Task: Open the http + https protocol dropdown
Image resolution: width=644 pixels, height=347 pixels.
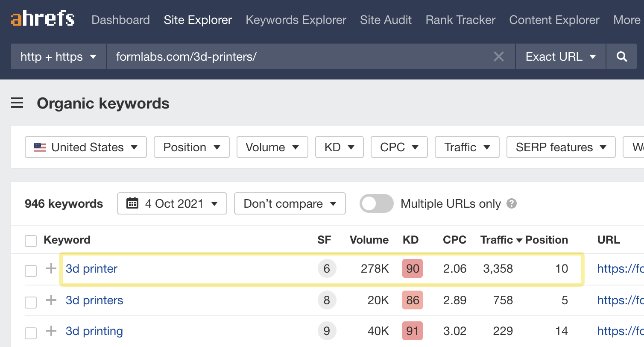Action: [58, 56]
